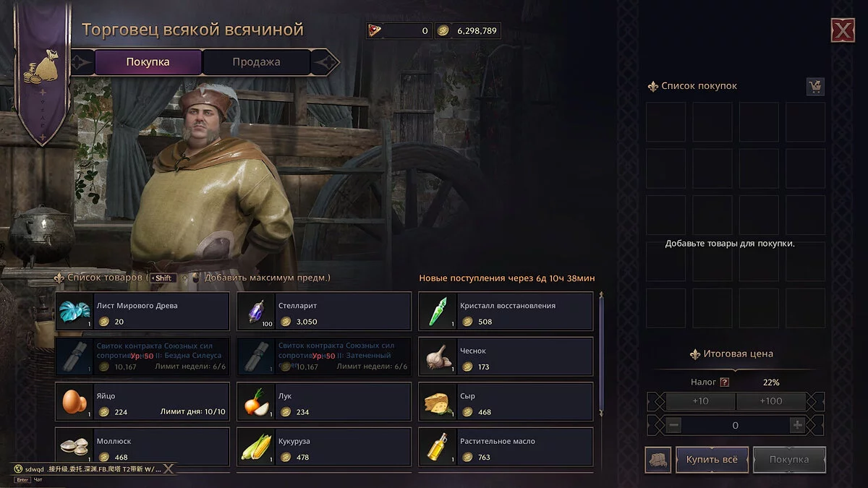
Task: Choose the green Кристалл восстановления icon
Action: click(437, 312)
